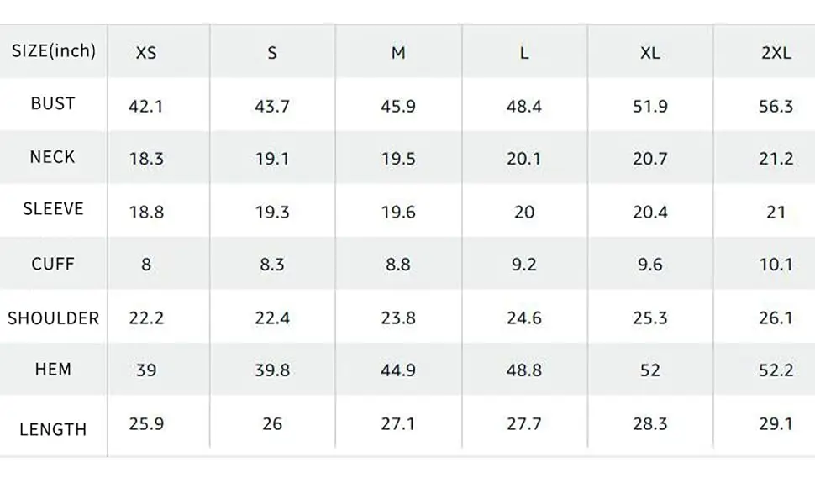Click the M hem value 44.9
Image resolution: width=815 pixels, height=504 pixels.
398,370
